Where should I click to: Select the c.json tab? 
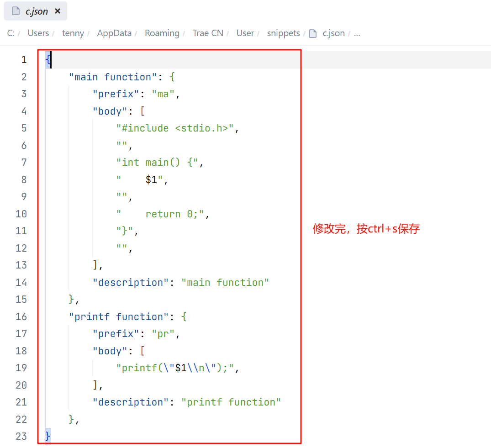pos(35,11)
